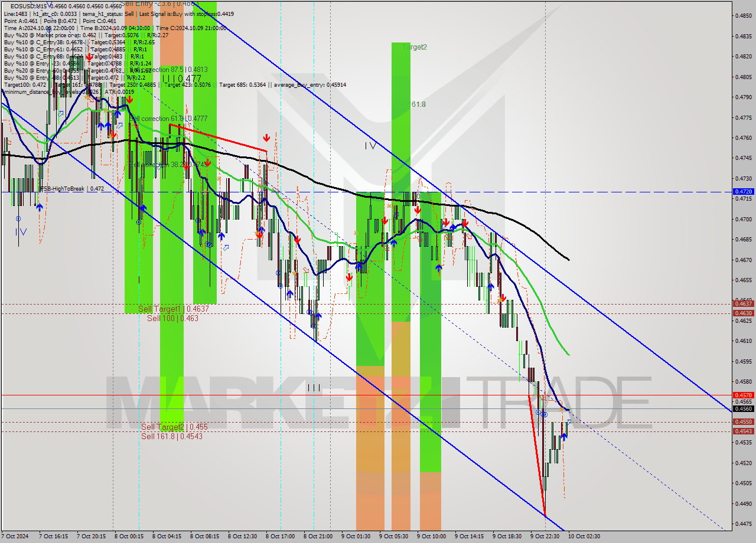Click the 'Target2' label on green zone

pos(415,47)
